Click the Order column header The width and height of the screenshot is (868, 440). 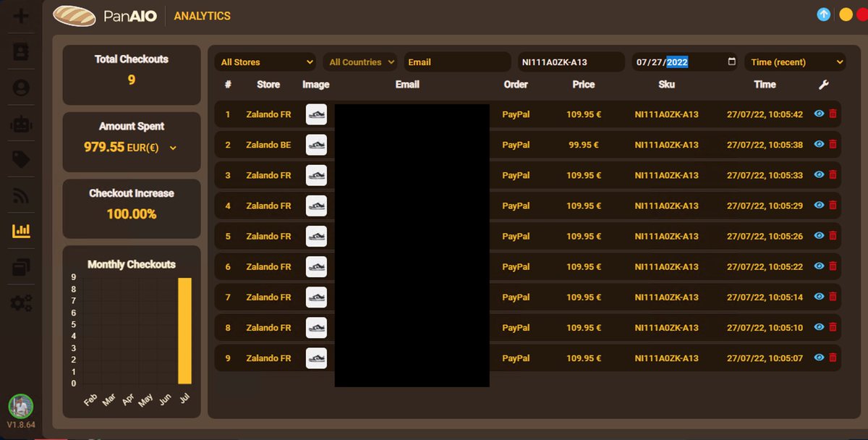[516, 85]
